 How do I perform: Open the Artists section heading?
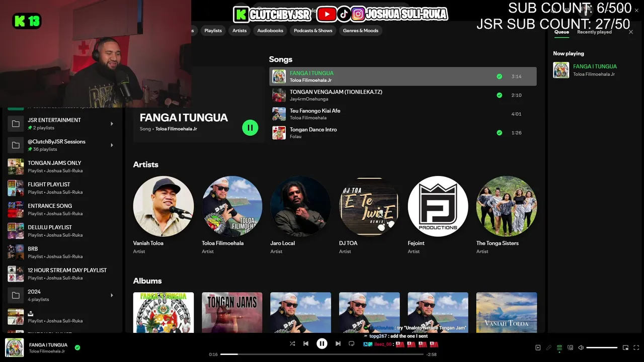(145, 164)
